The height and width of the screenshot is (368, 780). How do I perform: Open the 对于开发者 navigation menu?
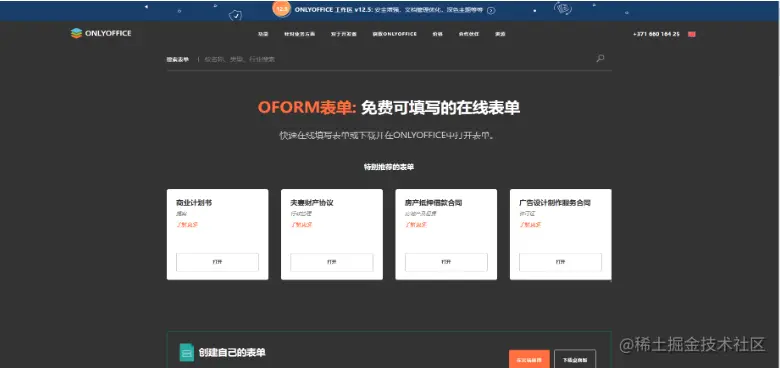click(x=343, y=34)
